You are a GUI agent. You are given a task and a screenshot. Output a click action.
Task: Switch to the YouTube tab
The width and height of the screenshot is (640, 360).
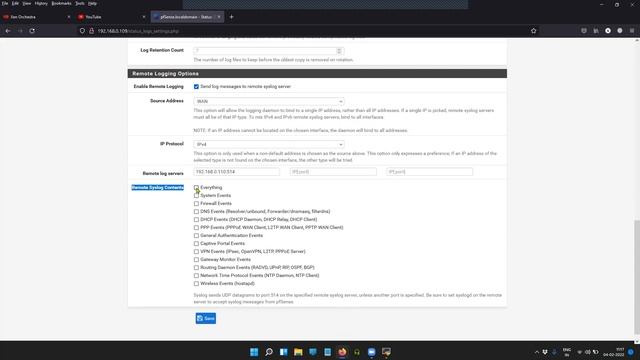(x=111, y=17)
